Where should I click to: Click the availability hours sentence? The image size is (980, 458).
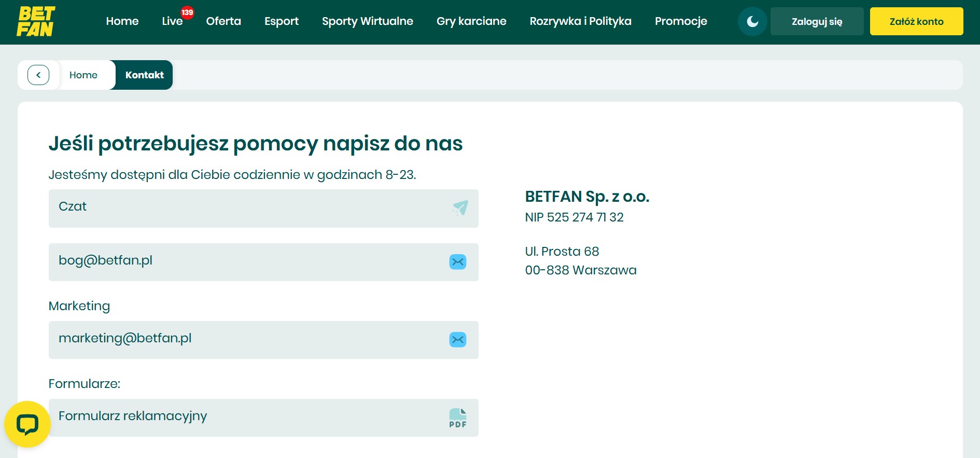point(232,175)
